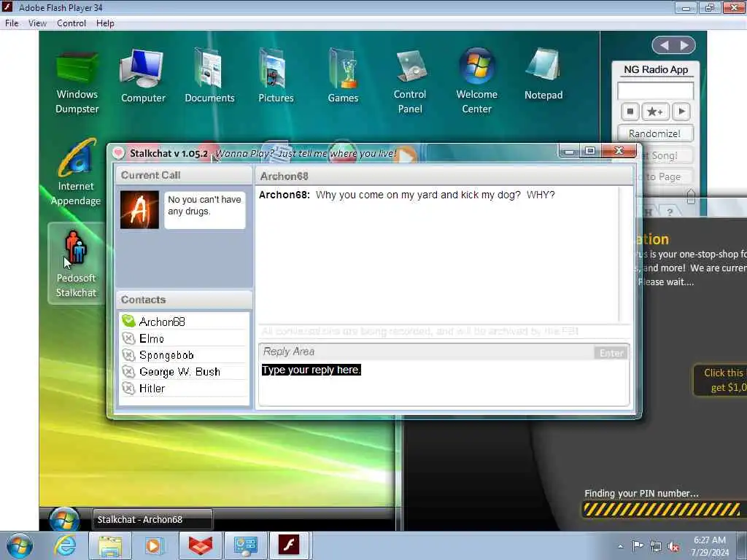Click the in-game Start orb button

(64, 519)
